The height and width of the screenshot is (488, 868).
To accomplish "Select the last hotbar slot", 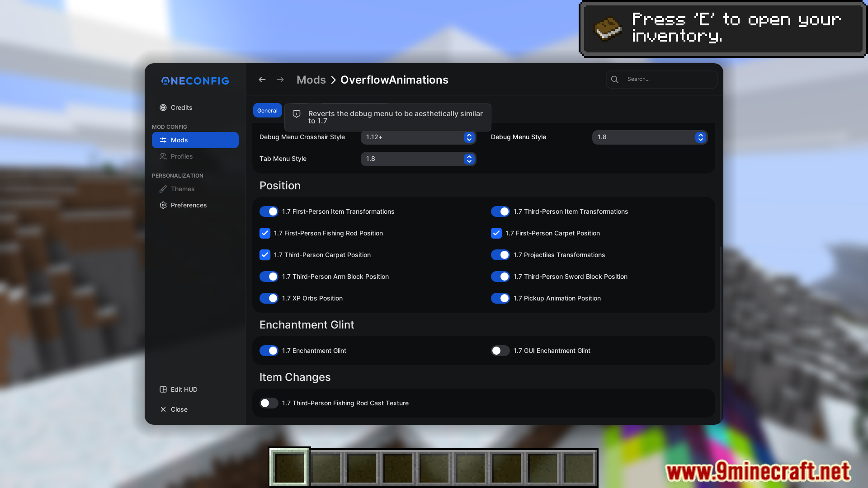I will pos(579,468).
